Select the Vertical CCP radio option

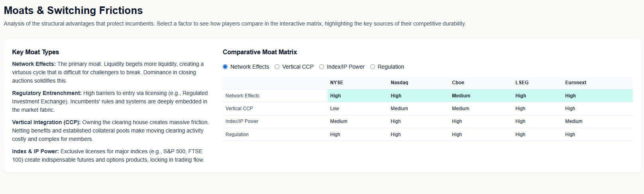pyautogui.click(x=277, y=67)
